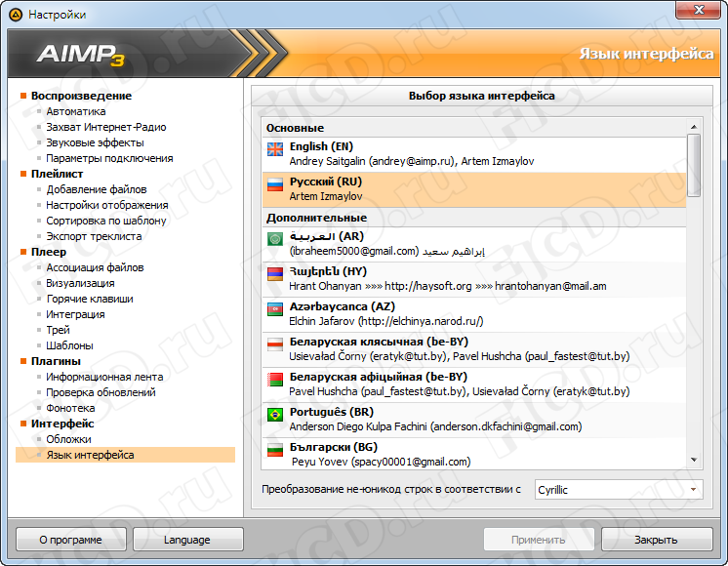Screen dimensions: 728x566
Task: Select Сортировка по шаблону item
Action: pyautogui.click(x=105, y=221)
